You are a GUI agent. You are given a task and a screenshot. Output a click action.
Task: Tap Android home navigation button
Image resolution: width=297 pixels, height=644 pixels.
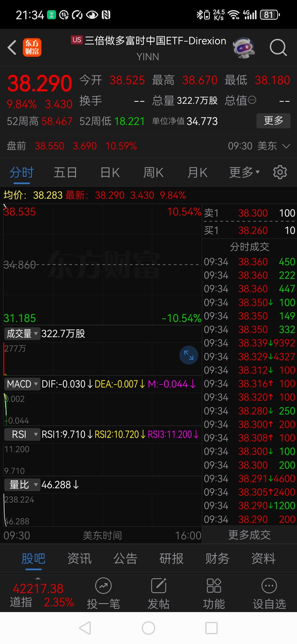[x=148, y=628]
